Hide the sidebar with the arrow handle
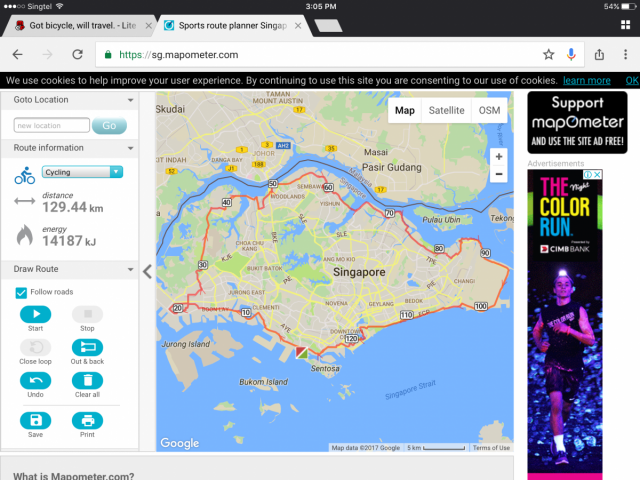Screen dimensions: 640x480 (148, 270)
